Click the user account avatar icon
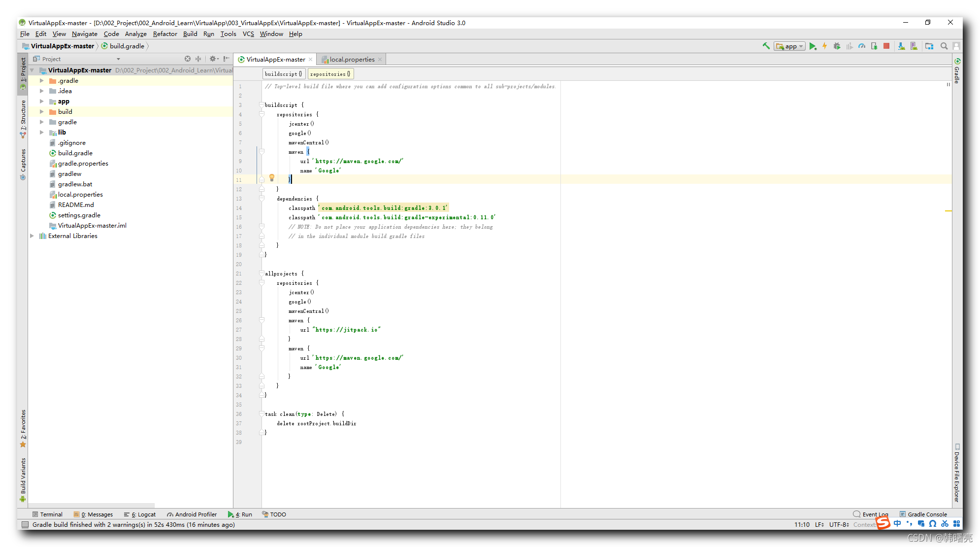Screen dimensions: 980x547 point(956,46)
